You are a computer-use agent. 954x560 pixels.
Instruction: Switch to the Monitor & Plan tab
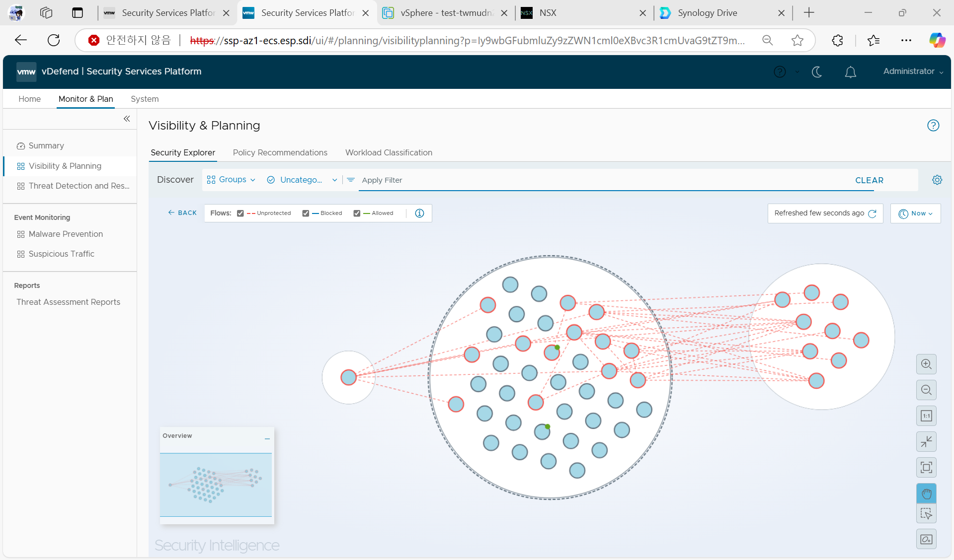pyautogui.click(x=86, y=99)
